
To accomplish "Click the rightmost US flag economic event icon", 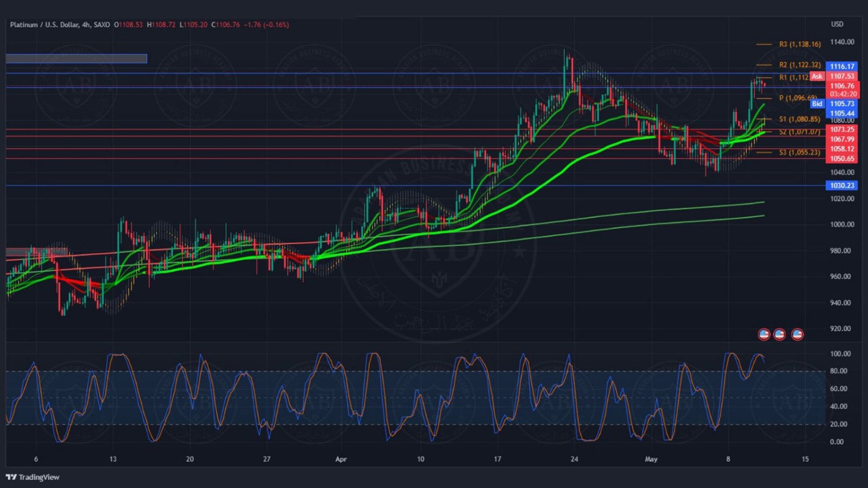I will [x=797, y=334].
